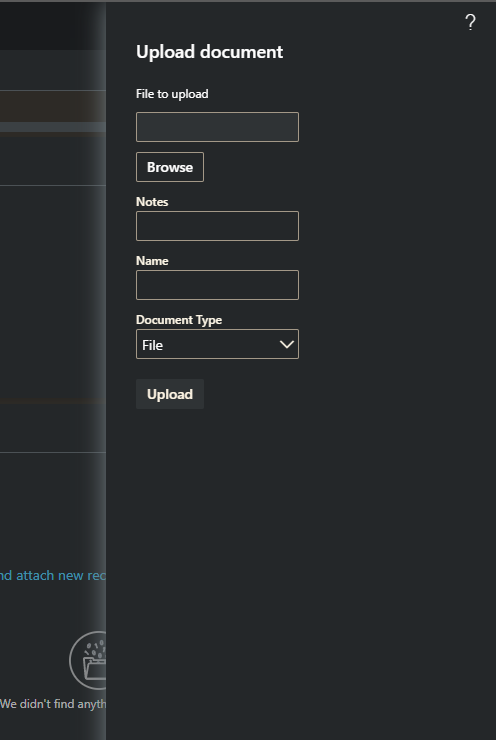The height and width of the screenshot is (740, 496).
Task: Click into the Notes input field
Action: tap(217, 226)
